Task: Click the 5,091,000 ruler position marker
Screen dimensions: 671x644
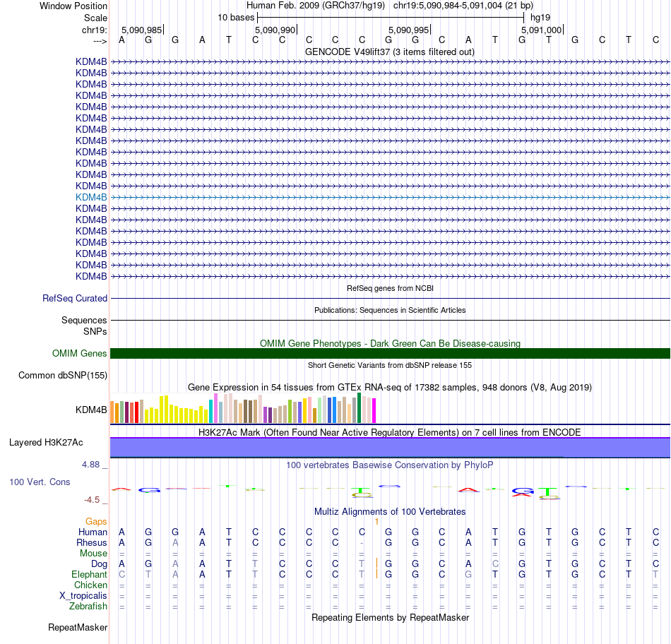Action: [541, 30]
